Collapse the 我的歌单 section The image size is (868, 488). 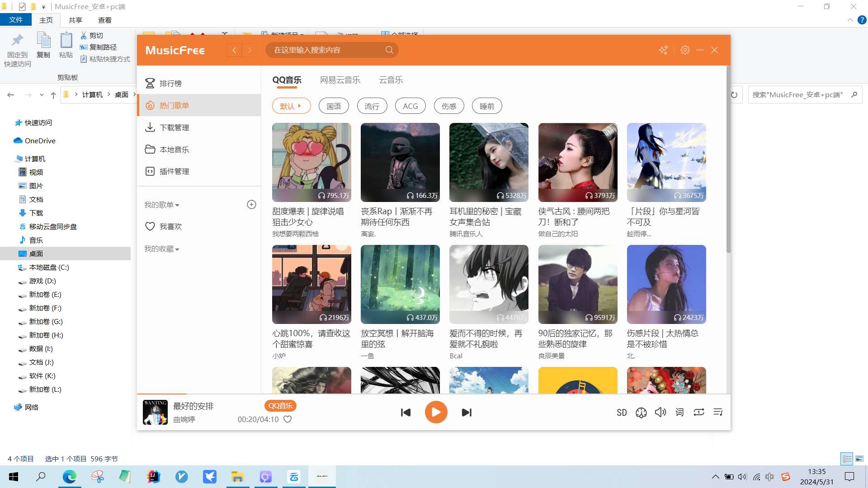(162, 205)
